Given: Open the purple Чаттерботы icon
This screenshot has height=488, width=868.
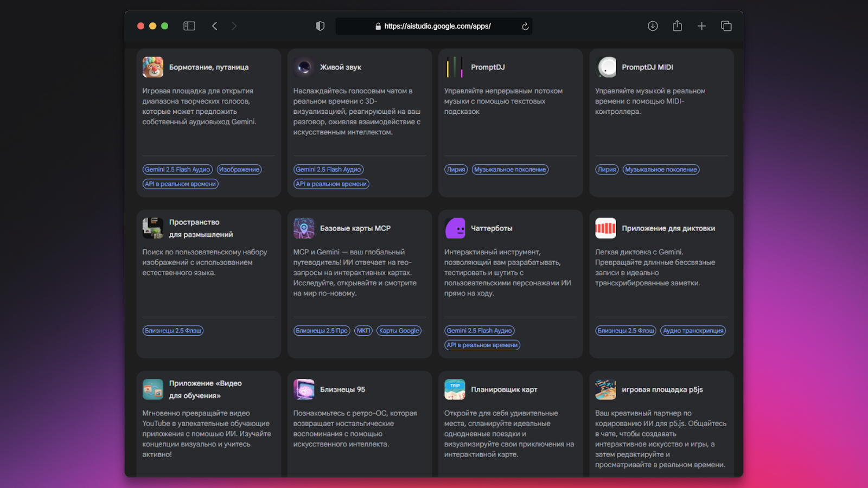Looking at the screenshot, I should point(455,228).
